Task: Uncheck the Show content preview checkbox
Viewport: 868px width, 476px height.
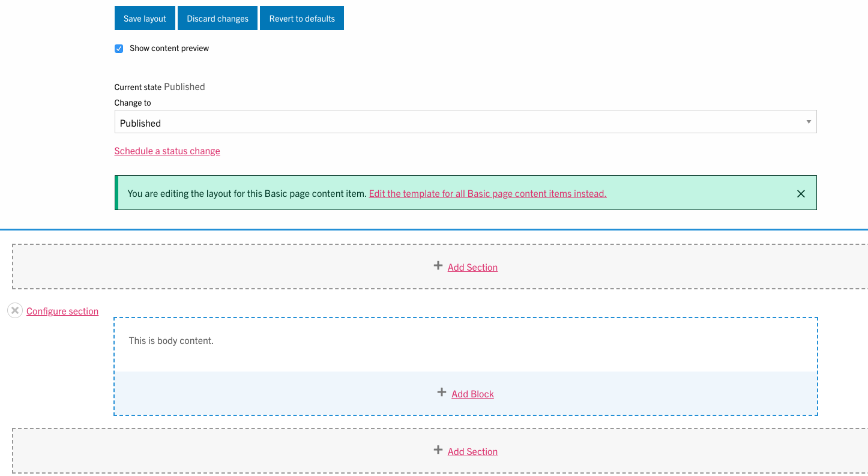Action: 119,49
